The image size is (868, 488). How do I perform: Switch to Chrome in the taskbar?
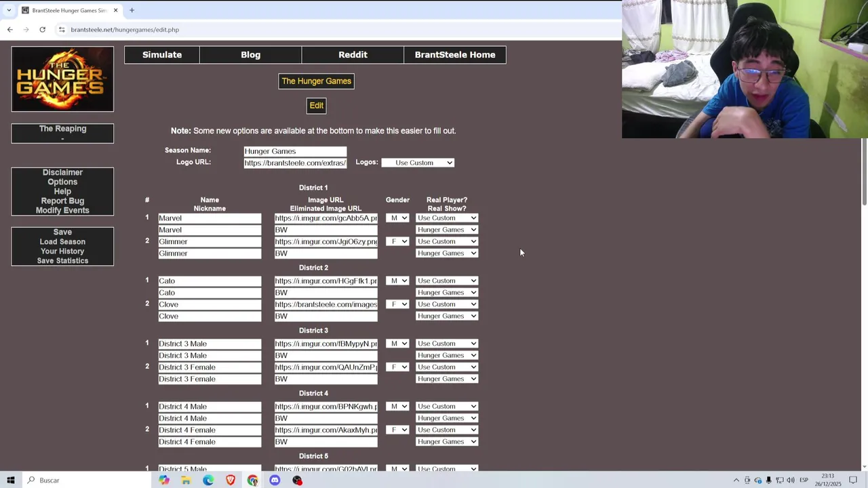pyautogui.click(x=253, y=480)
